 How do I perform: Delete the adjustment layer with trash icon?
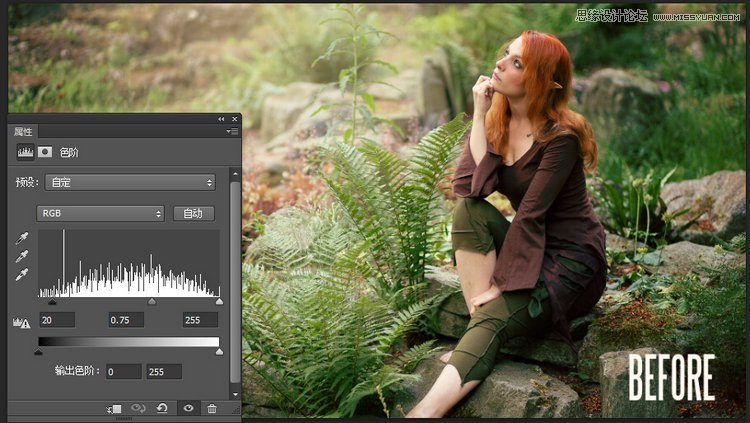tap(211, 409)
